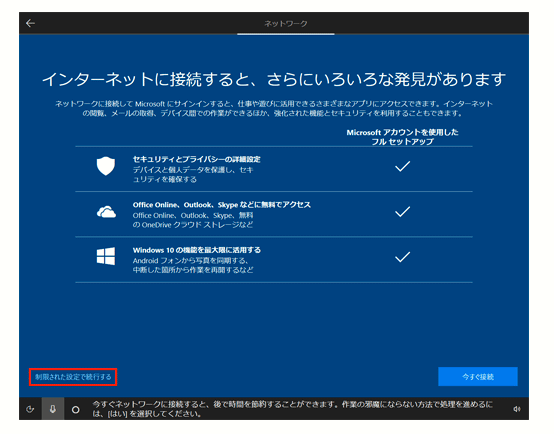
Task: Click the Windows logo icon
Action: (x=106, y=256)
